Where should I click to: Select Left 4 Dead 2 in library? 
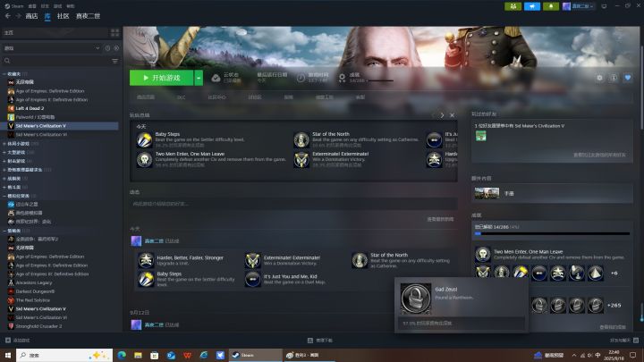(30, 108)
